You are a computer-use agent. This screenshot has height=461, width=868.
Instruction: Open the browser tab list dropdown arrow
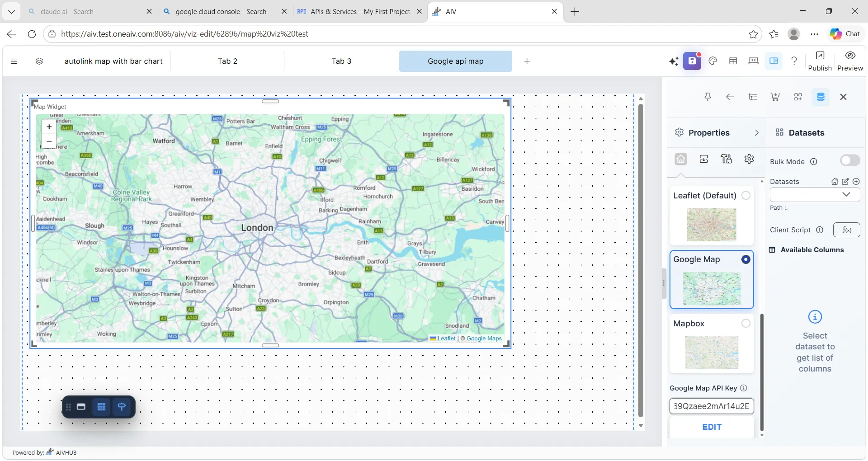pyautogui.click(x=11, y=11)
